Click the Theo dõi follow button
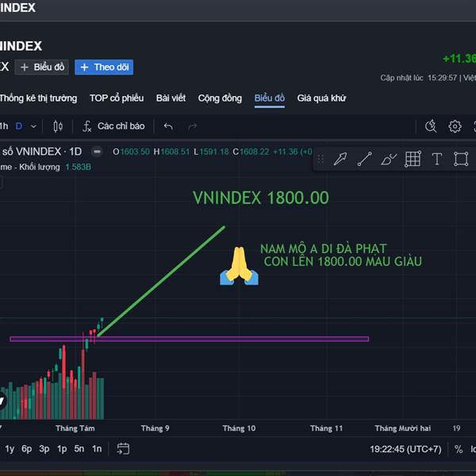The width and height of the screenshot is (476, 476). click(x=104, y=67)
